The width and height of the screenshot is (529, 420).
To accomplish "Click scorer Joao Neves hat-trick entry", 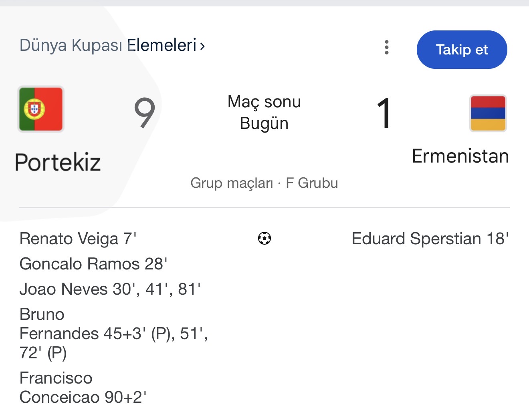I will pyautogui.click(x=110, y=289).
